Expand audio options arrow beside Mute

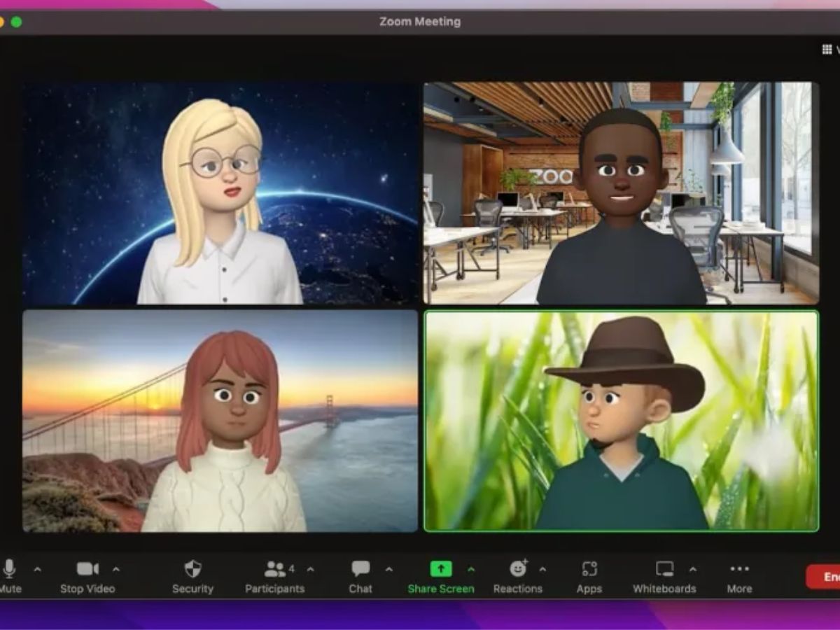[x=38, y=569]
